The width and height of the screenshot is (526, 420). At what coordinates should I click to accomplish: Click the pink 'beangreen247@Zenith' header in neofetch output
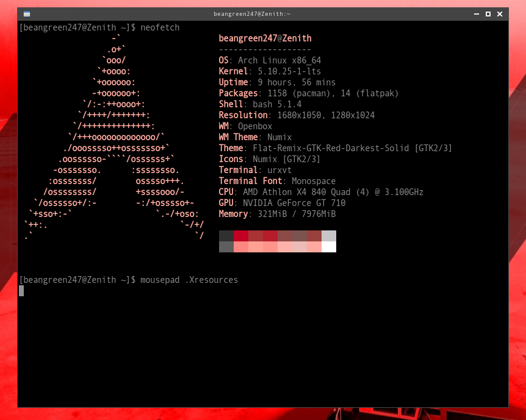click(265, 38)
